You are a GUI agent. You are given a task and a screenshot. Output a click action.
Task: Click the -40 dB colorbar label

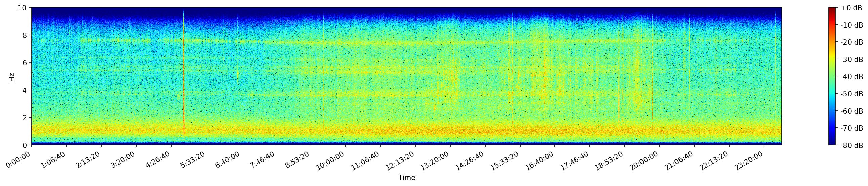[x=851, y=76]
